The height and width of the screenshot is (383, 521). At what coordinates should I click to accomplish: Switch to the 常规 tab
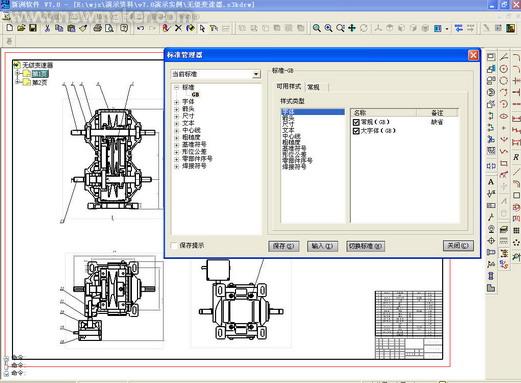pos(313,87)
